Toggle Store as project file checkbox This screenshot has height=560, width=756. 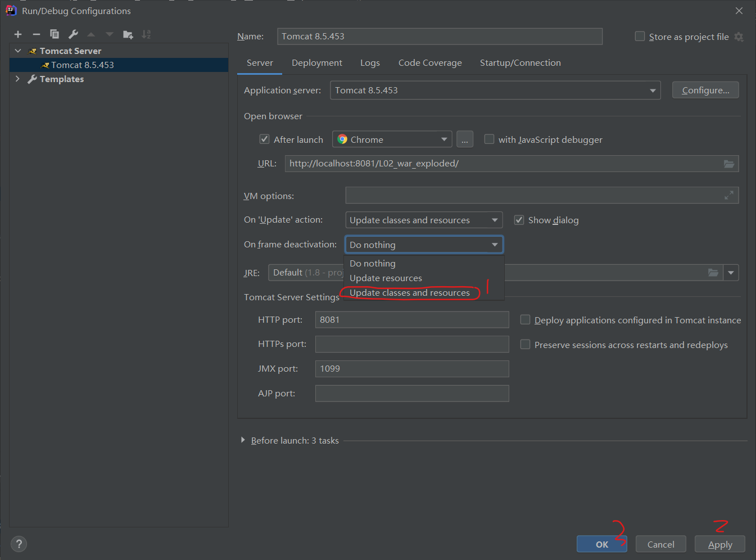point(640,37)
